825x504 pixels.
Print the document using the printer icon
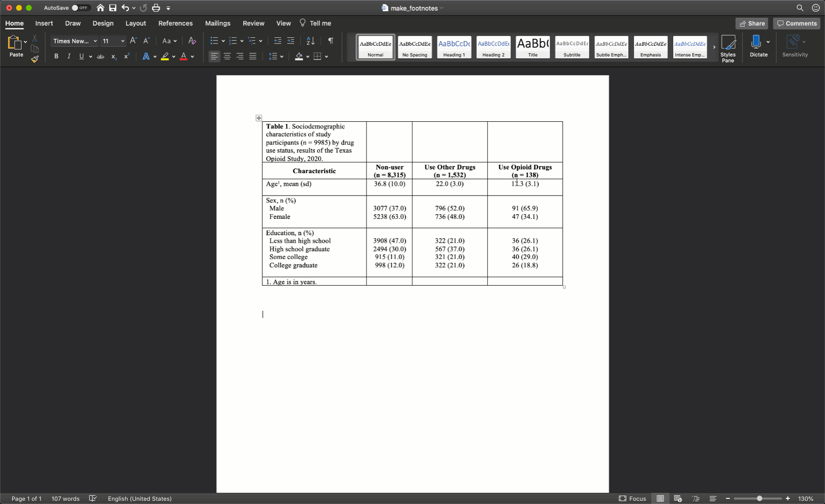pyautogui.click(x=156, y=8)
